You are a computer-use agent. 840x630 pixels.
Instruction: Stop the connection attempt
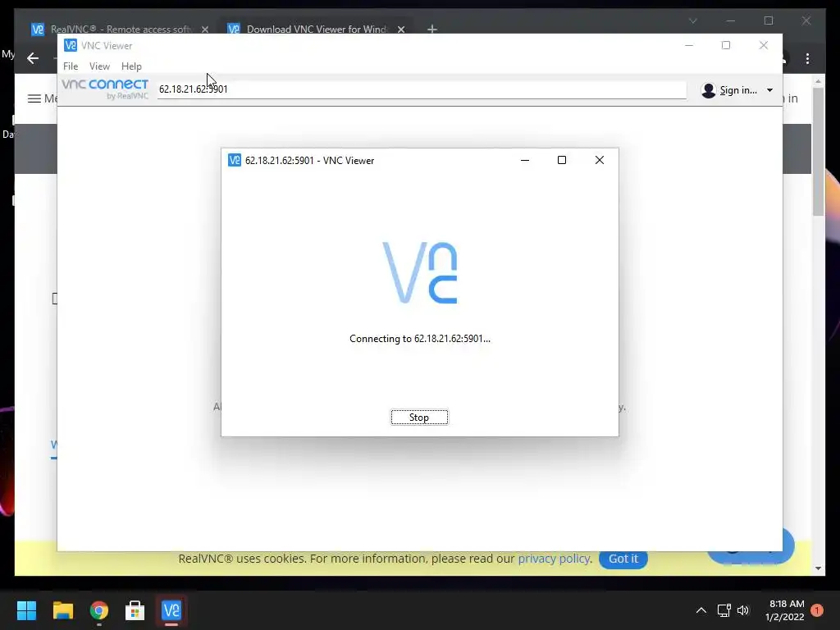tap(419, 418)
